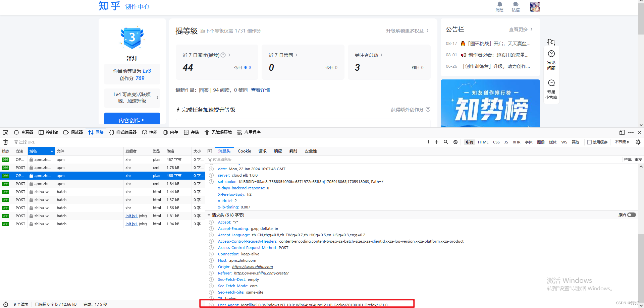
Task: Activate the element picker icon in devtools
Action: 5,132
